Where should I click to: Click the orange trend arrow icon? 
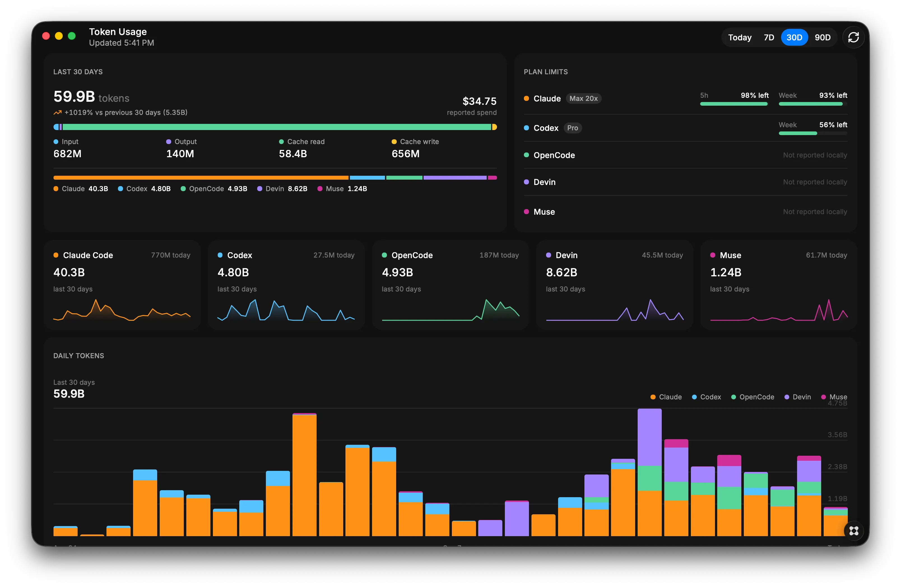pos(57,112)
